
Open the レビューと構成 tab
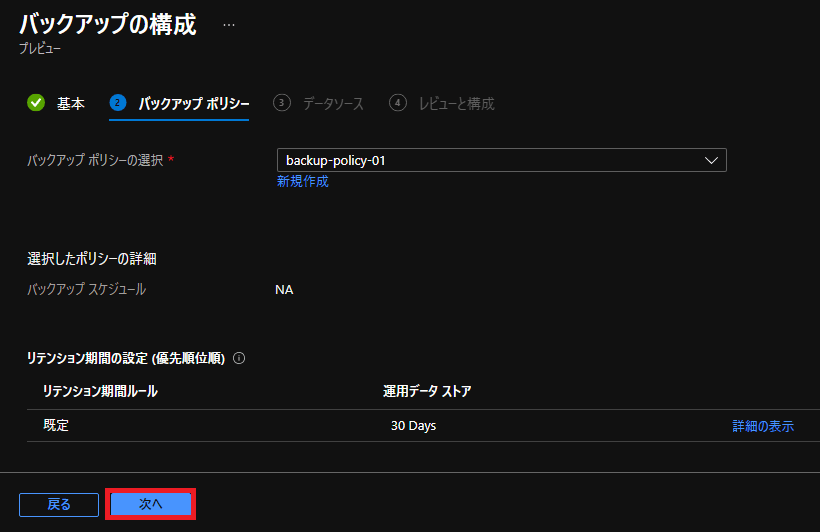[x=456, y=104]
